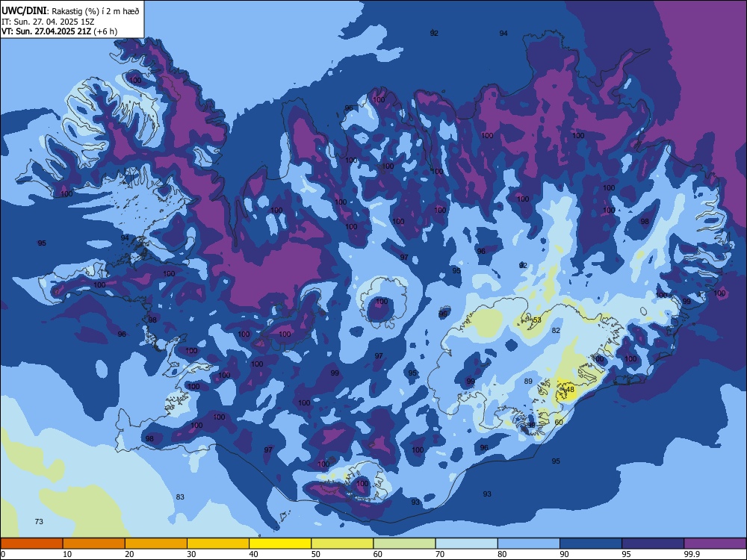The width and height of the screenshot is (747, 560).
Task: Click the legend label '95'
Action: (626, 554)
